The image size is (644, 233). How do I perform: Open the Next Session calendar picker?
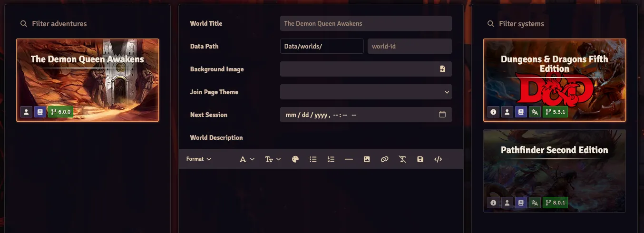(x=442, y=115)
